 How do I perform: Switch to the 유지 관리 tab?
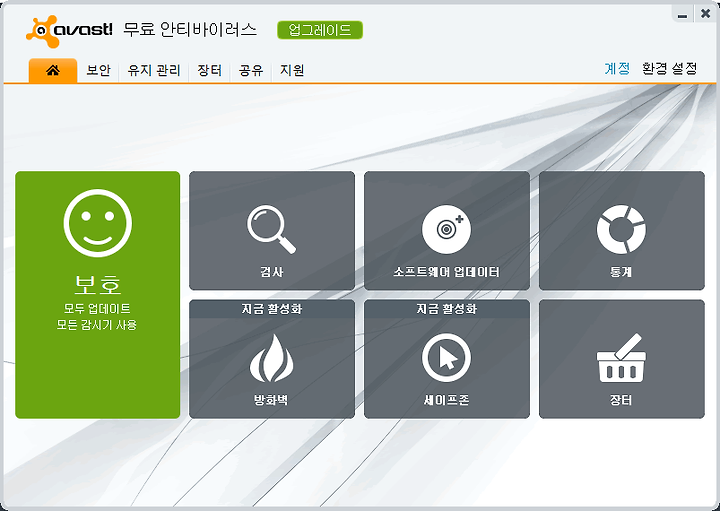point(154,70)
